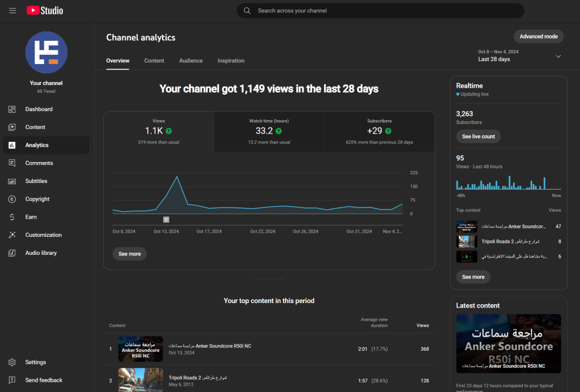This screenshot has width=580, height=392.
Task: Click the 2:01 average duration value
Action: point(362,349)
